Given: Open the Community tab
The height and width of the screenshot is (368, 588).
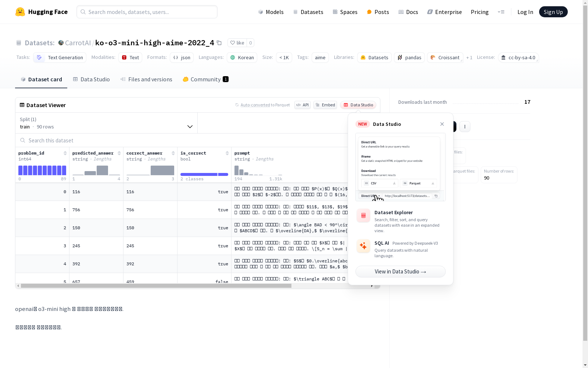Looking at the screenshot, I should [205, 79].
